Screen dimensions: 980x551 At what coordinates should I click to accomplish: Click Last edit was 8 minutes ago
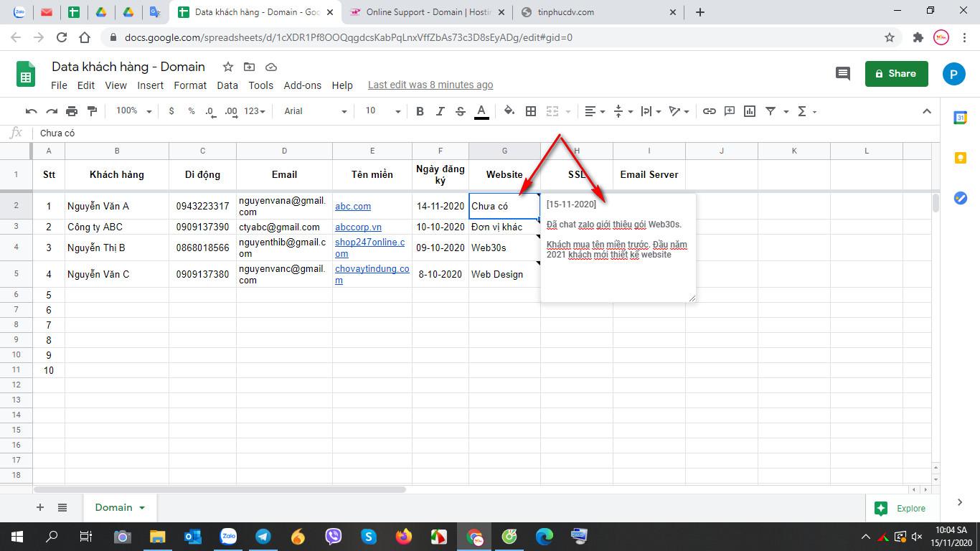(430, 85)
